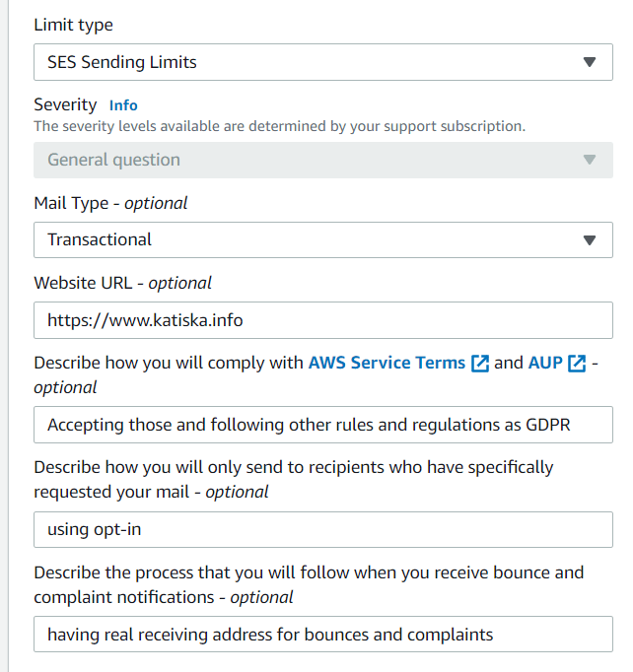The height and width of the screenshot is (672, 633).
Task: Edit the 'using opt-in' text field
Action: [x=322, y=529]
